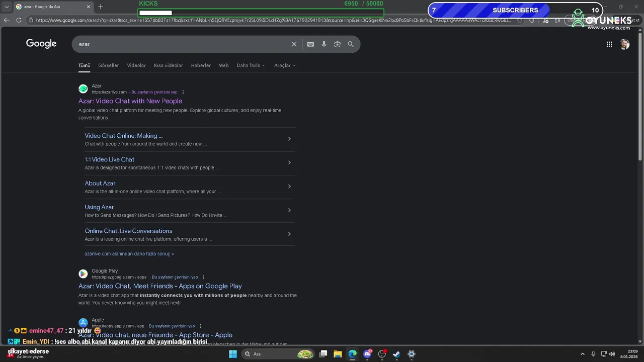Viewport: 644px width, 362px height.
Task: Reload the page
Action: click(19, 20)
